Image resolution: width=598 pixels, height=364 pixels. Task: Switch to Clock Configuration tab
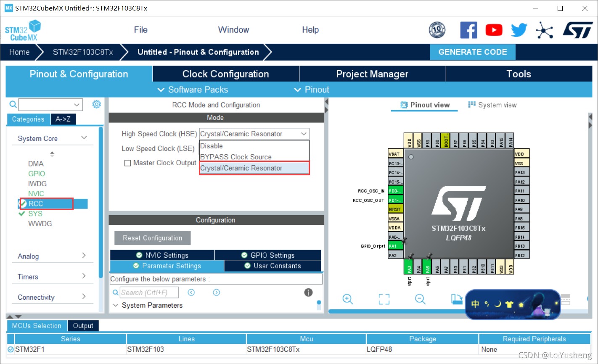point(225,74)
